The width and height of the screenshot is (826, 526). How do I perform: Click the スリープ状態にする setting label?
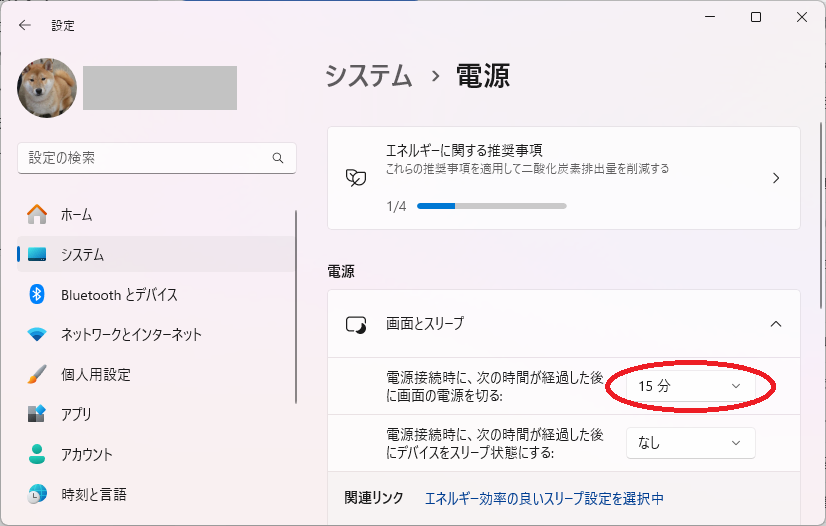coord(495,443)
